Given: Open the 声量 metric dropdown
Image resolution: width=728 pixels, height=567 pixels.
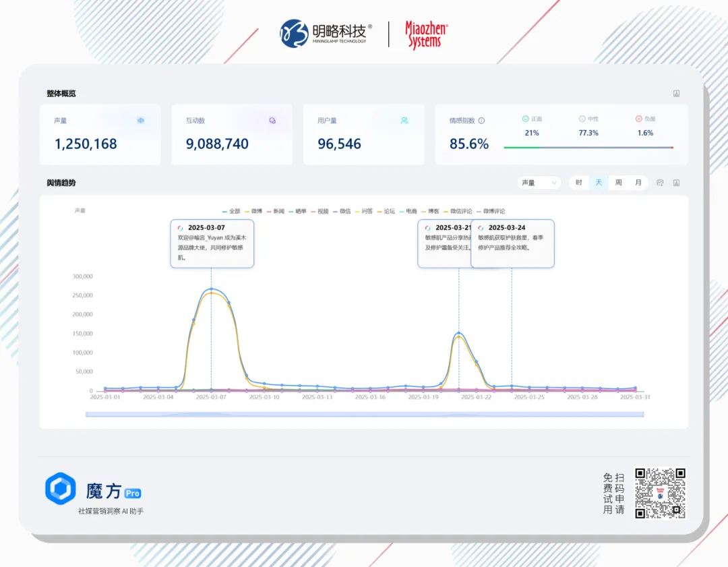Looking at the screenshot, I should [x=539, y=183].
